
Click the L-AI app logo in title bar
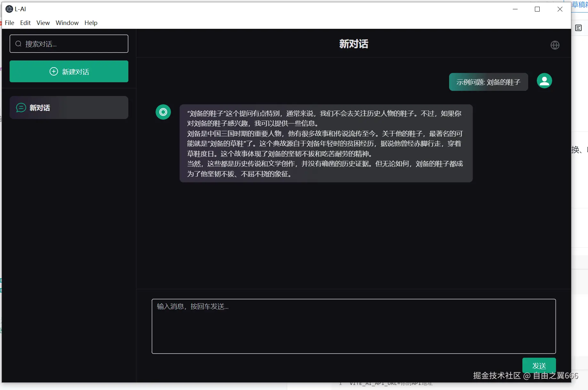(9, 9)
